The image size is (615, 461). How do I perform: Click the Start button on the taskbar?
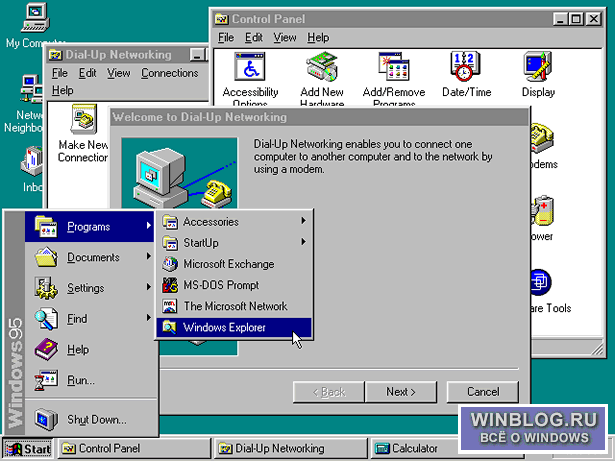click(28, 449)
